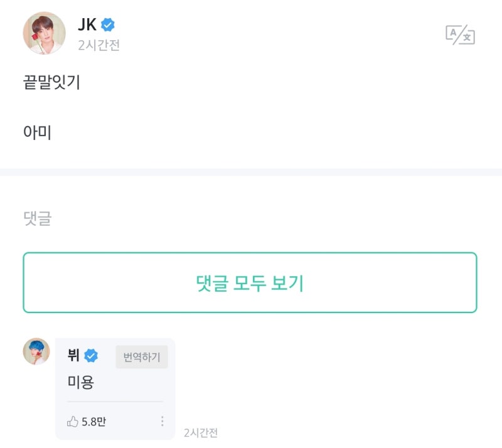Click the 뷔 username in the comment

click(x=73, y=356)
